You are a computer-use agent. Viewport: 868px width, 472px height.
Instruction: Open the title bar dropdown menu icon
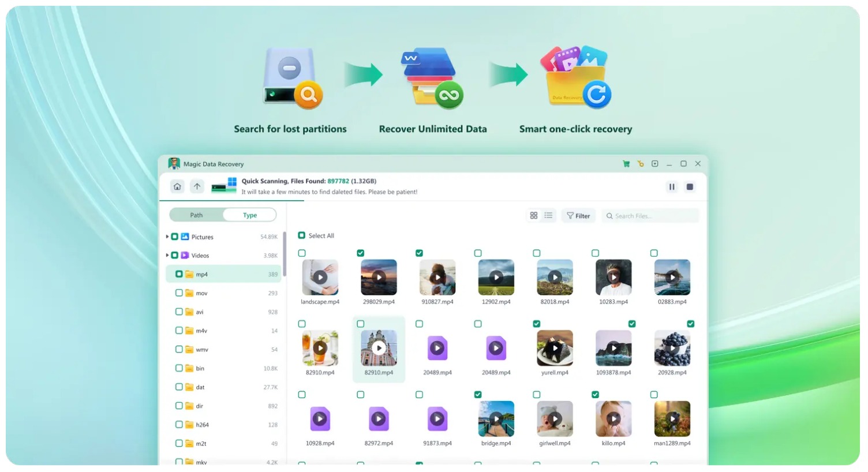(655, 164)
